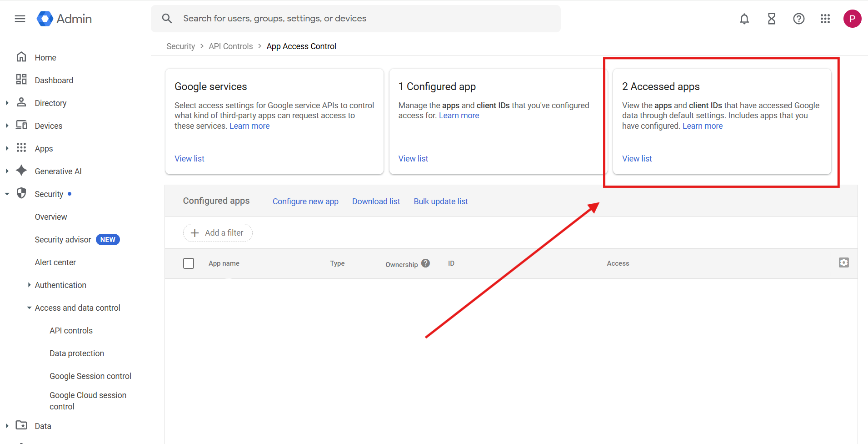Open the main hamburger menu
This screenshot has width=868, height=444.
[20, 19]
